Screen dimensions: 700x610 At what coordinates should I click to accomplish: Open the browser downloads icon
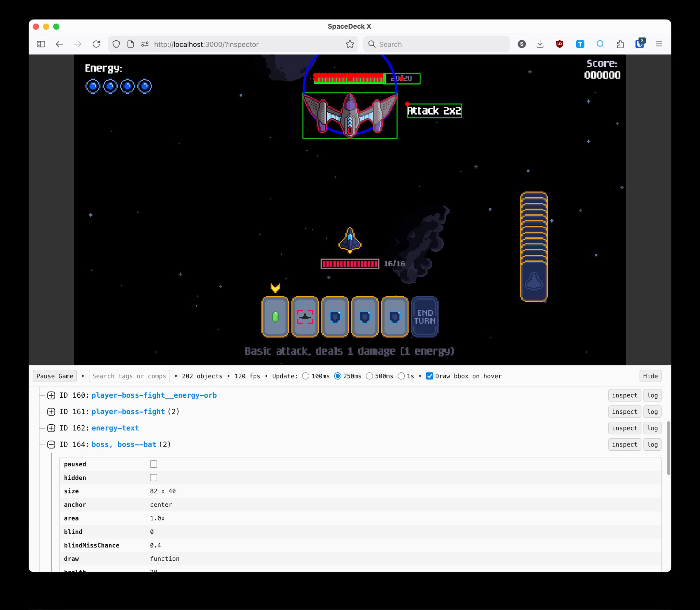[540, 44]
